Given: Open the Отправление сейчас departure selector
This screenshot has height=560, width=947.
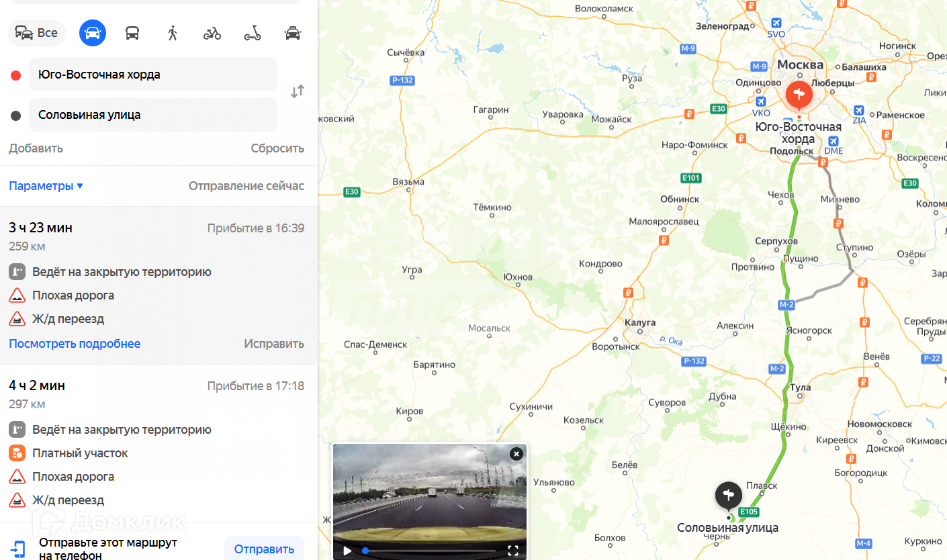Looking at the screenshot, I should [246, 186].
